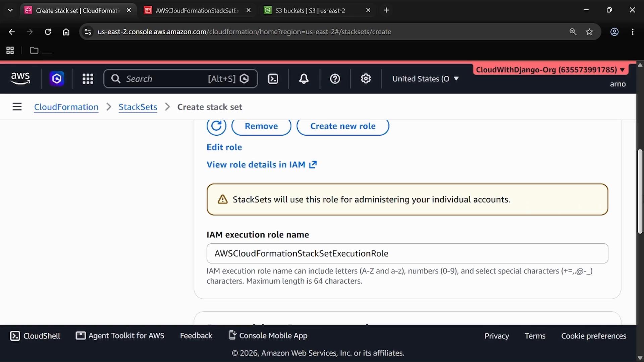Switch to the AWSCloudFormationStackSetEx tab

pyautogui.click(x=197, y=10)
